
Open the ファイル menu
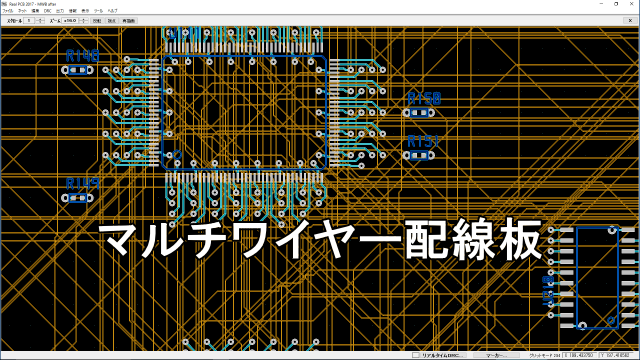(x=8, y=11)
